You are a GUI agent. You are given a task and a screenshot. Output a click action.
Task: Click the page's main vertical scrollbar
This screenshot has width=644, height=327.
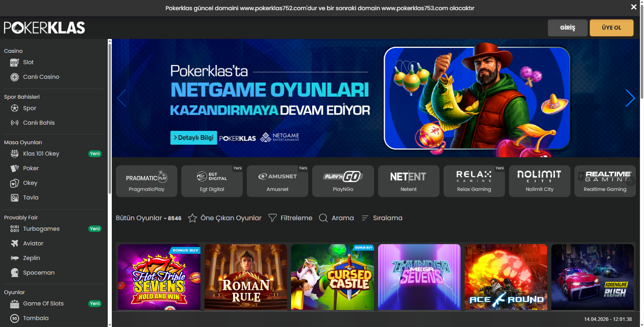642,51
